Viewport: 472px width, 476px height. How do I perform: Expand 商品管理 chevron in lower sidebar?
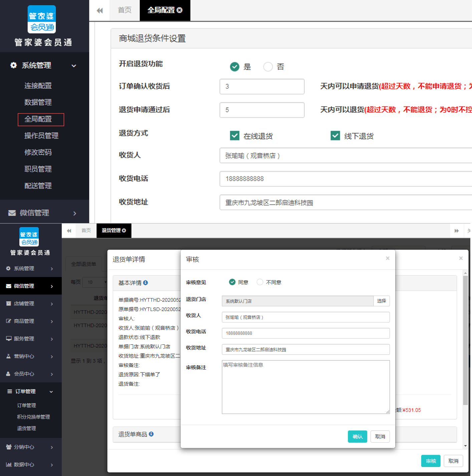click(52, 321)
